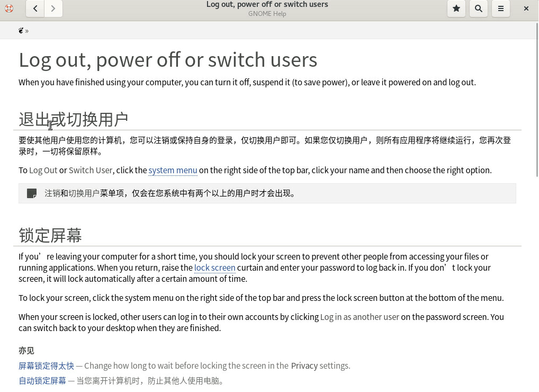
Task: Click the "Log in as another user" text
Action: coord(360,317)
